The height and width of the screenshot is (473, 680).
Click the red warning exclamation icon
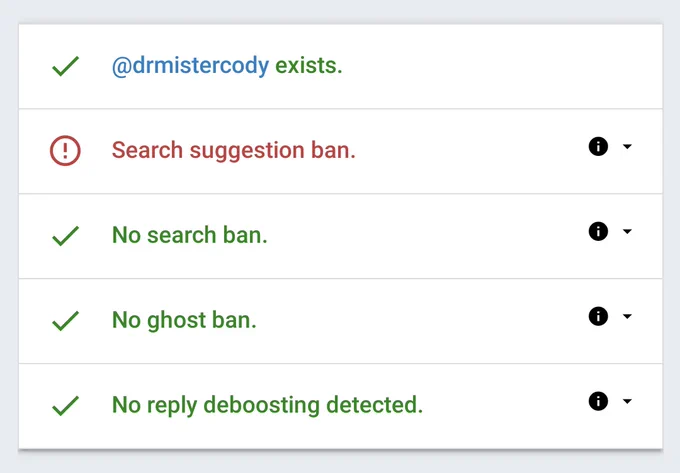[x=65, y=151]
